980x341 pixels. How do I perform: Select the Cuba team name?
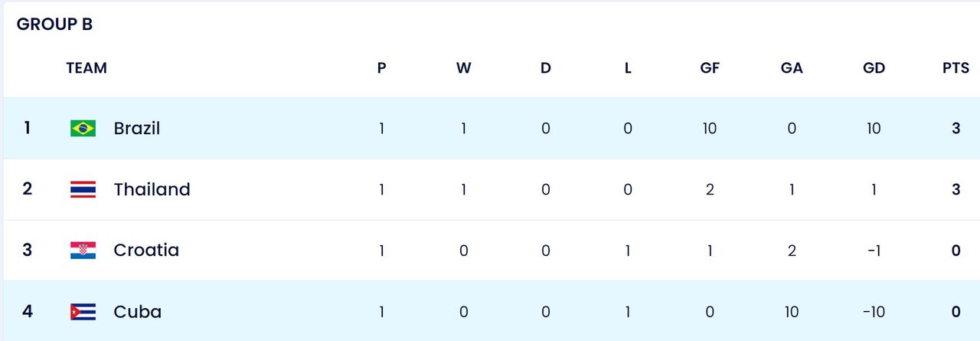tap(137, 312)
